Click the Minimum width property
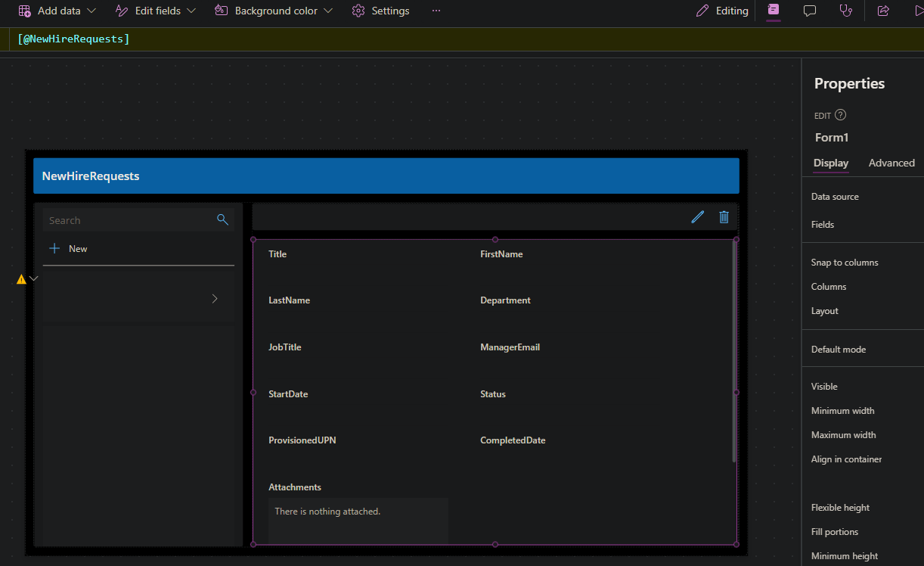 point(842,411)
